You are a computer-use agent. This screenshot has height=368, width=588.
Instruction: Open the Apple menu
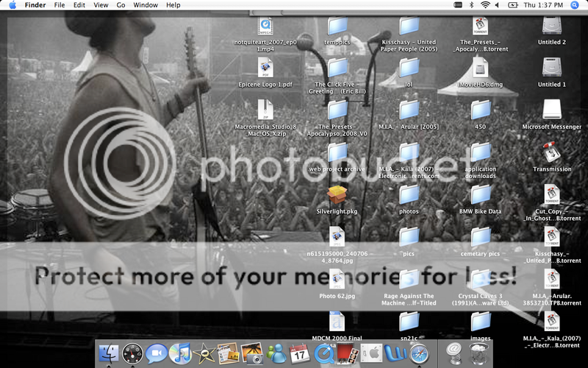pyautogui.click(x=12, y=5)
